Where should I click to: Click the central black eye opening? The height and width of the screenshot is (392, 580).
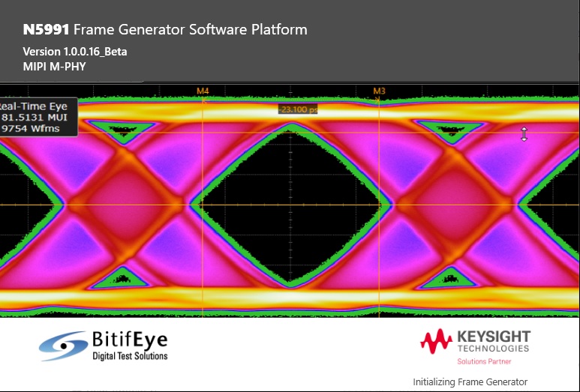pos(291,202)
